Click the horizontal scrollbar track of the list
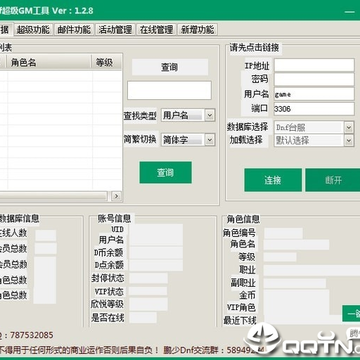360x360 pixels. pyautogui.click(x=53, y=196)
